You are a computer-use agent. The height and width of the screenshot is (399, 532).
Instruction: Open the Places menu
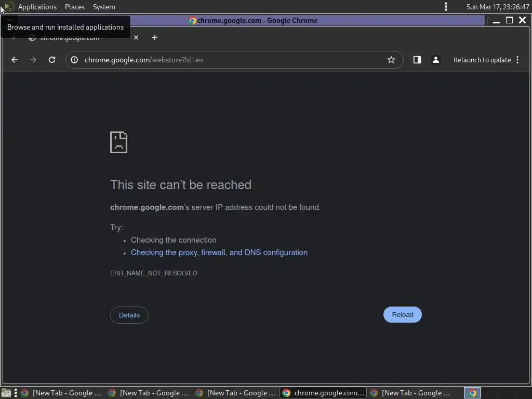(x=75, y=7)
